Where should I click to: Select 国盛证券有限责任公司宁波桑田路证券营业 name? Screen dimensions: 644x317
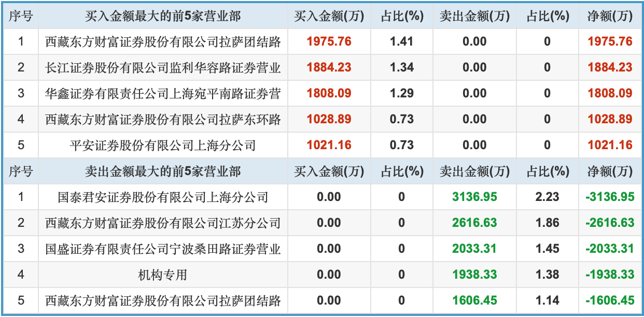[x=163, y=249]
